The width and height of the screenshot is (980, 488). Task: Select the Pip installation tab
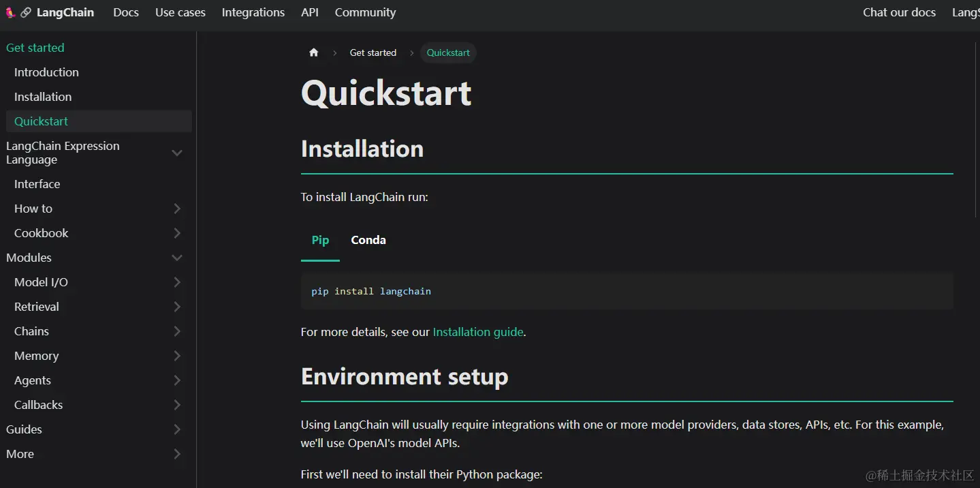pyautogui.click(x=320, y=240)
